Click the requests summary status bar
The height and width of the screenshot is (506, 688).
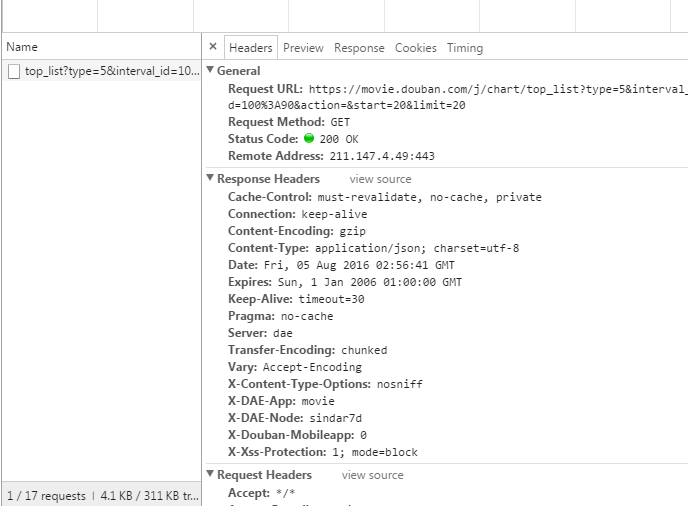[102, 495]
